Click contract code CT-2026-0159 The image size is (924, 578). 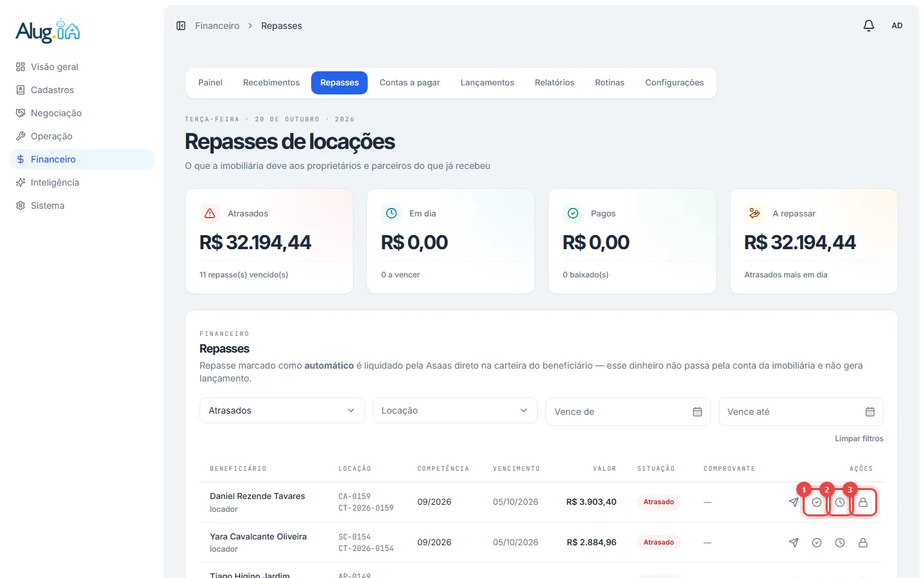pyautogui.click(x=366, y=508)
